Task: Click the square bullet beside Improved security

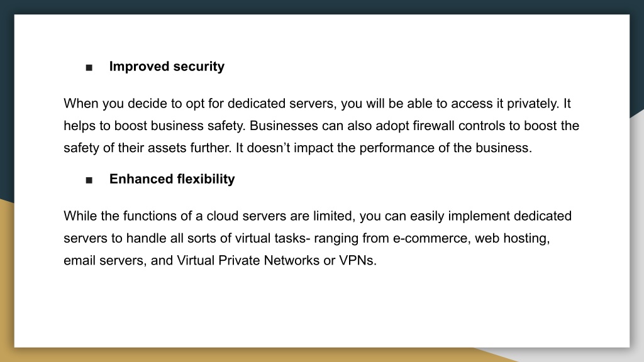Action: click(89, 68)
